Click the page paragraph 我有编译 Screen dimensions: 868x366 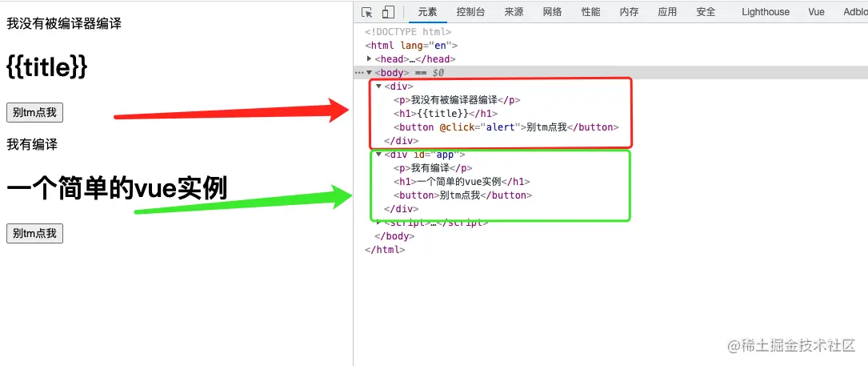(x=32, y=145)
